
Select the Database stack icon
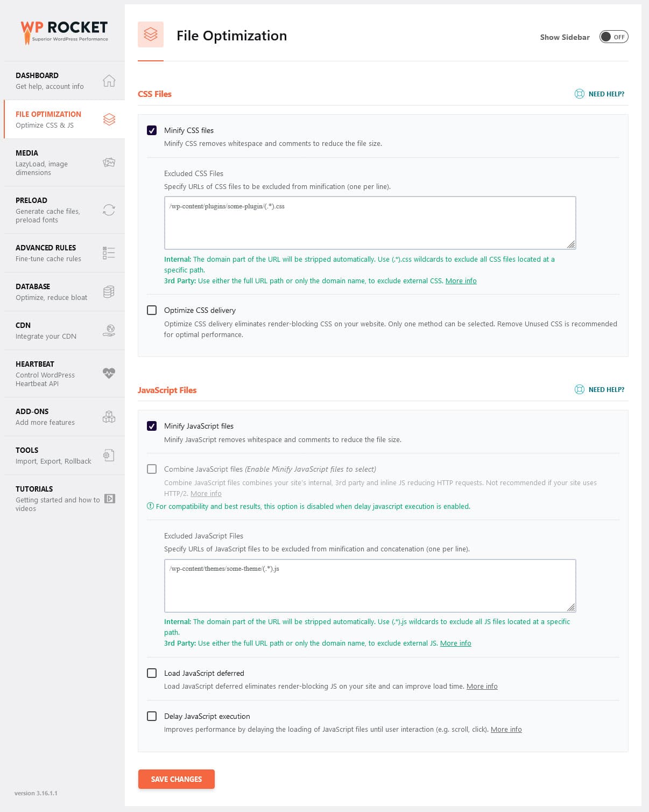click(109, 291)
